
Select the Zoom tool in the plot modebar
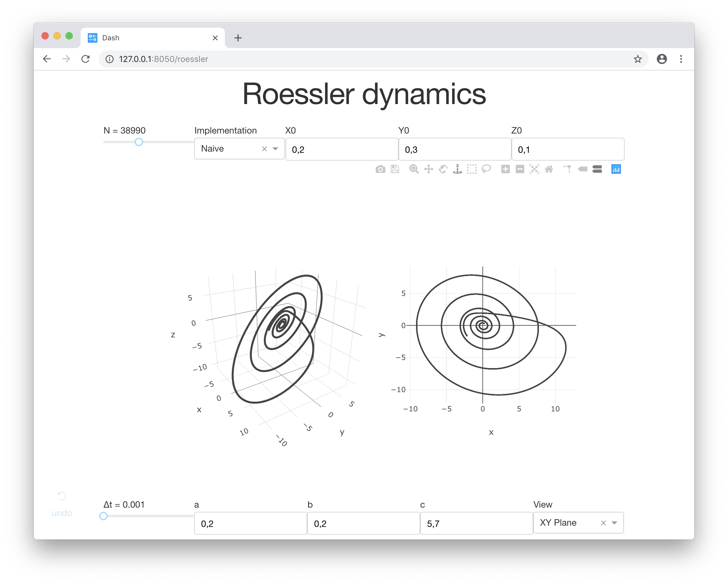pos(414,169)
